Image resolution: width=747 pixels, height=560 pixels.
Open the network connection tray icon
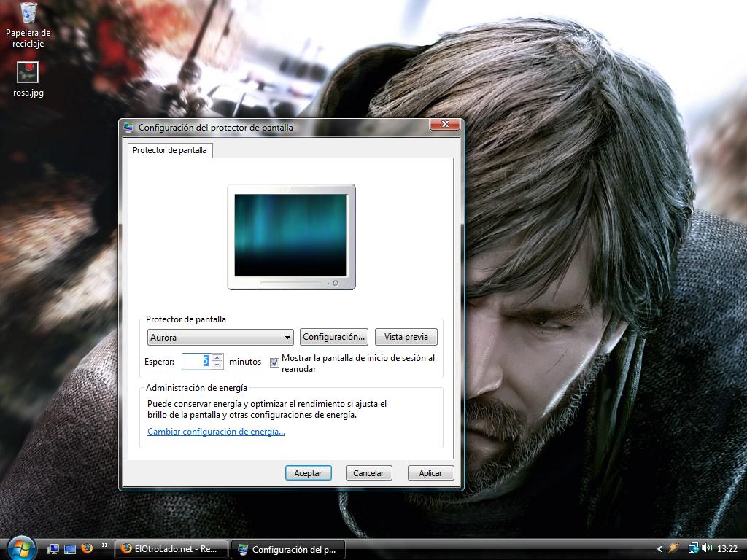coord(693,548)
